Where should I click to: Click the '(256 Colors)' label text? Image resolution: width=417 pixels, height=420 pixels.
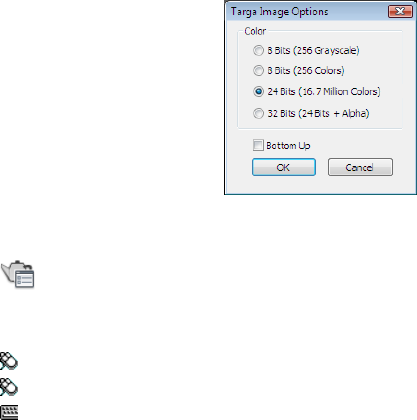(x=319, y=71)
